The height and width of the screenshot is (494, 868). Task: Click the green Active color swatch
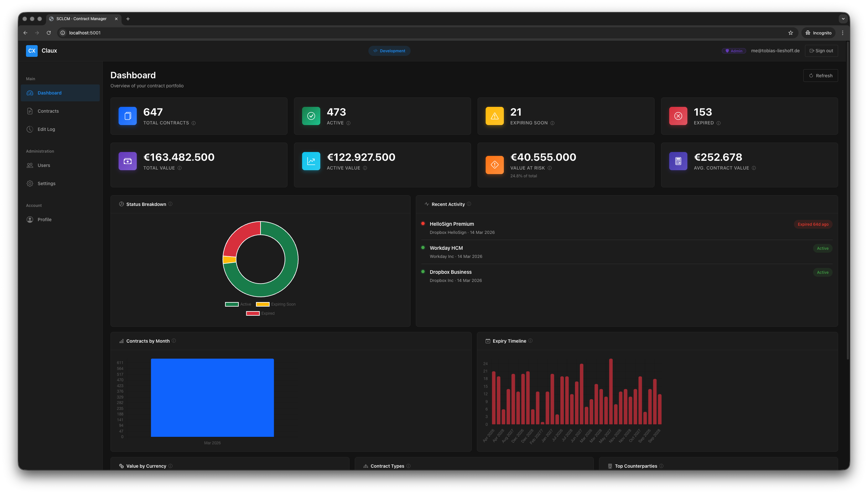click(232, 304)
